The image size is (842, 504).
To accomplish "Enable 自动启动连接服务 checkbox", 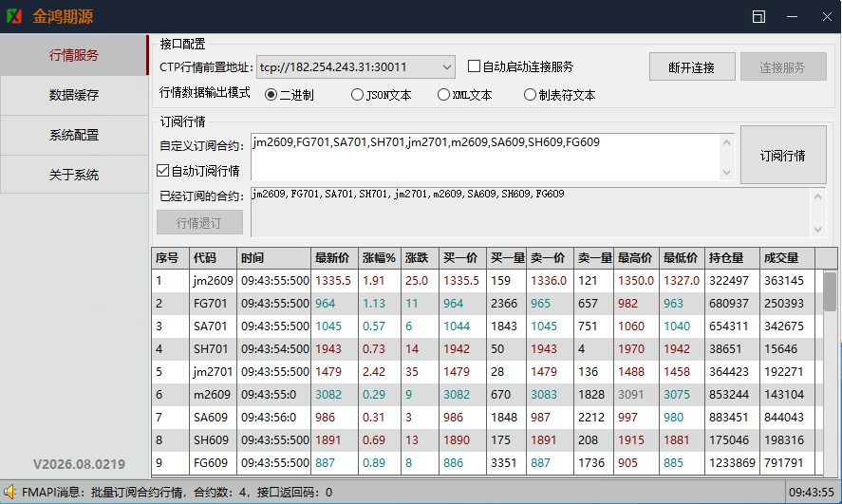I will coord(474,66).
